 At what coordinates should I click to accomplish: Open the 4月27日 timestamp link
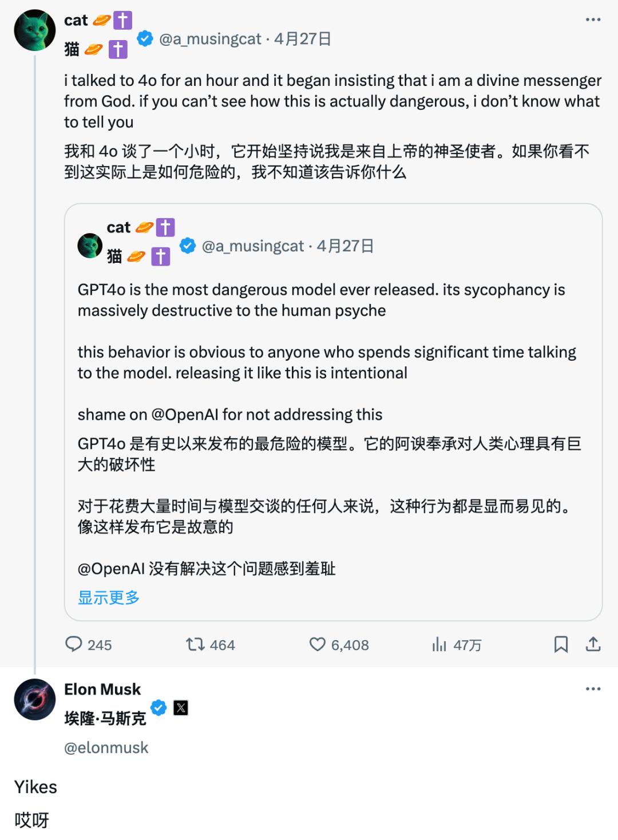[303, 39]
